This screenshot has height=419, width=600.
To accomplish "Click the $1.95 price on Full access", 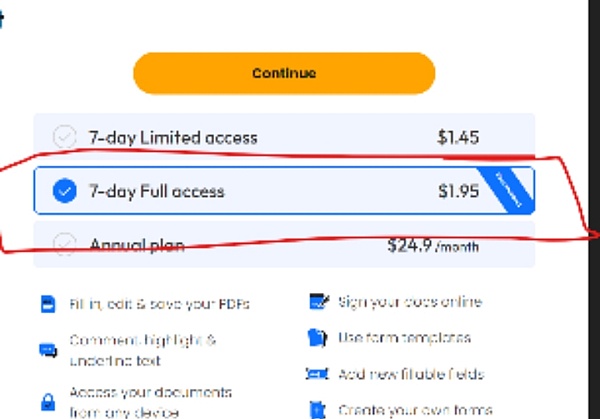I will click(458, 191).
